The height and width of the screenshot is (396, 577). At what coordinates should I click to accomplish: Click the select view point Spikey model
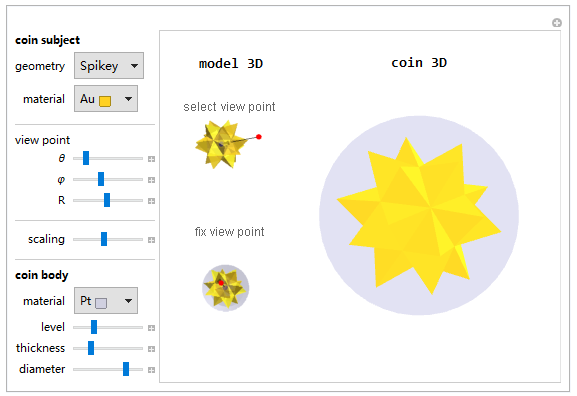pos(221,145)
